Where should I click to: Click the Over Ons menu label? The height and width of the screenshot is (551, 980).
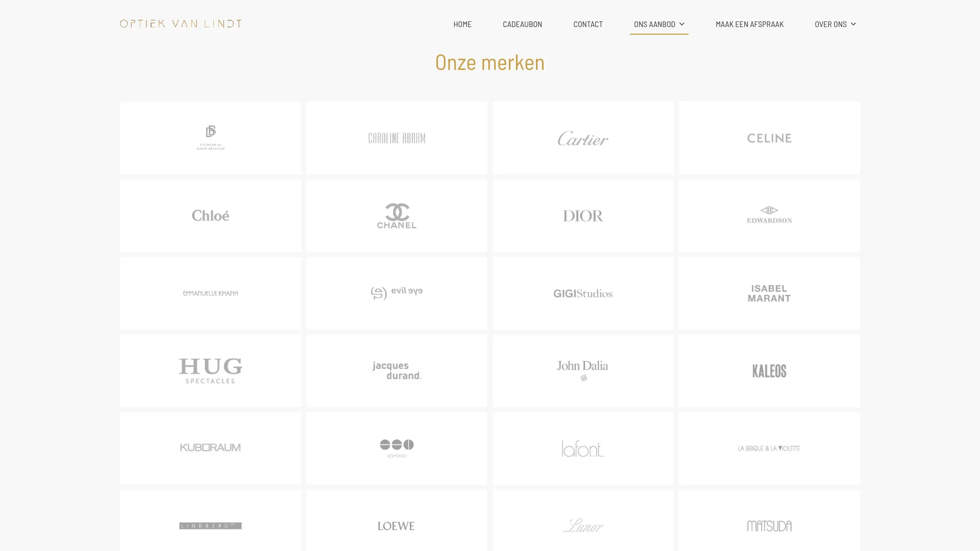tap(830, 24)
